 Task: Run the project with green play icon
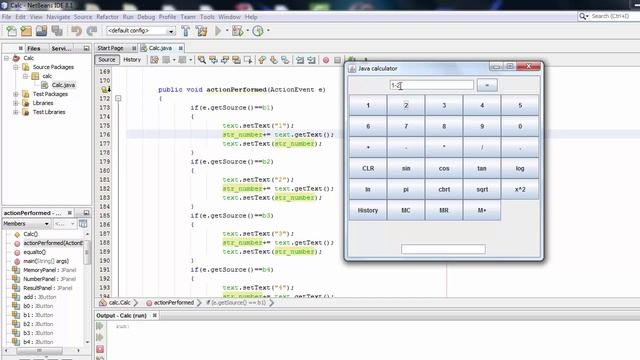coord(218,31)
